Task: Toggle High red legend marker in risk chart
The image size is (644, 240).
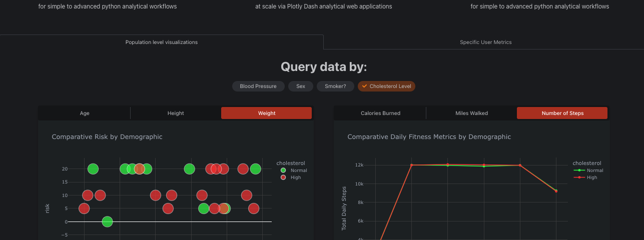Action: click(x=283, y=177)
